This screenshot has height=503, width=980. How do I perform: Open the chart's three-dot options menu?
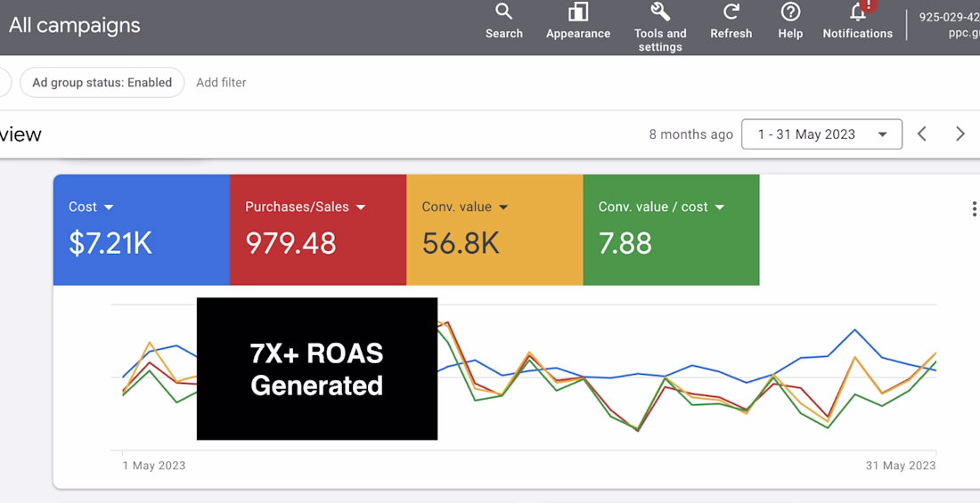tap(974, 208)
